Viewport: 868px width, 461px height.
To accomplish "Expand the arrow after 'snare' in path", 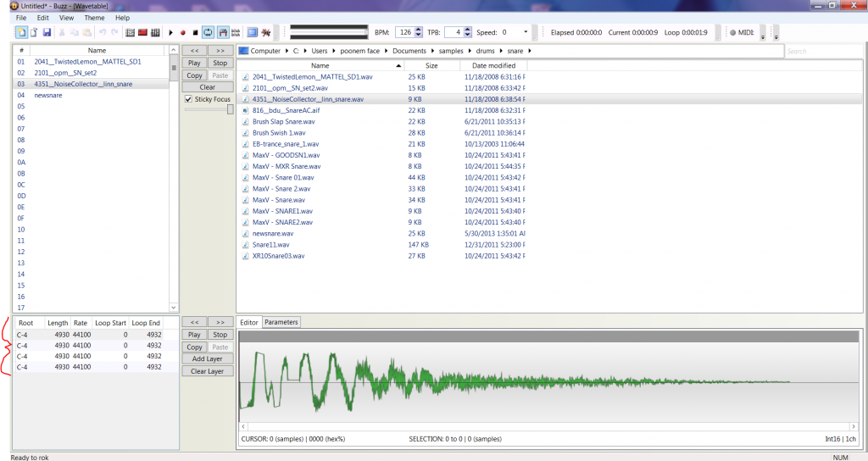I will [530, 51].
